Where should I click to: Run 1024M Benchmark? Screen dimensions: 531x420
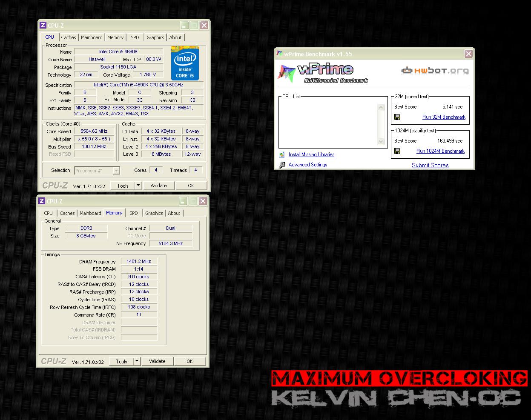pyautogui.click(x=440, y=151)
